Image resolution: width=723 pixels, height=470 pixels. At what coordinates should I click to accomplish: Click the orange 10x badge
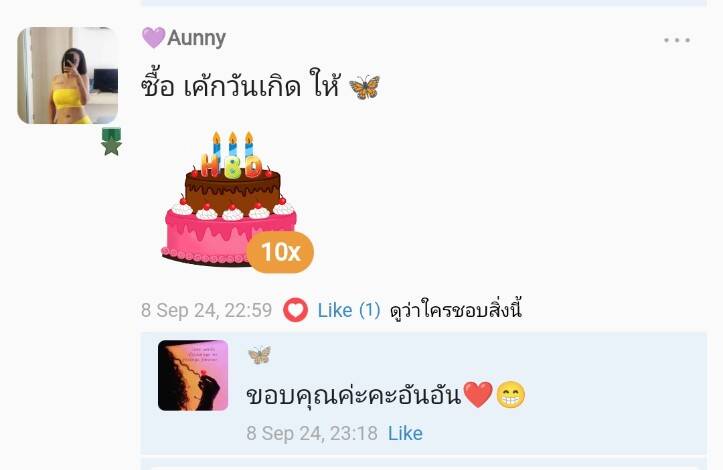[x=280, y=252]
